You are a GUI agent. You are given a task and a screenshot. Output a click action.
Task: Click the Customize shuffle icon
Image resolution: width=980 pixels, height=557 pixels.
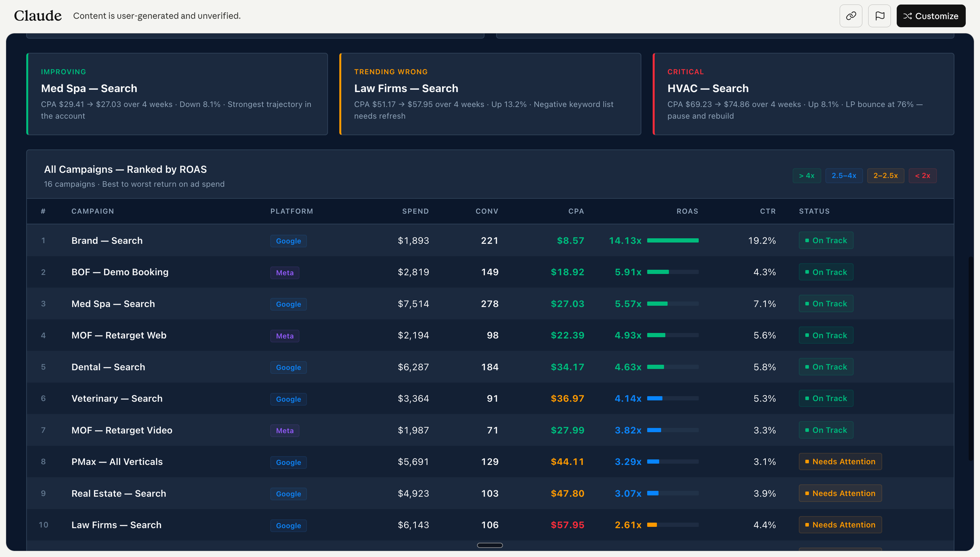tap(908, 16)
